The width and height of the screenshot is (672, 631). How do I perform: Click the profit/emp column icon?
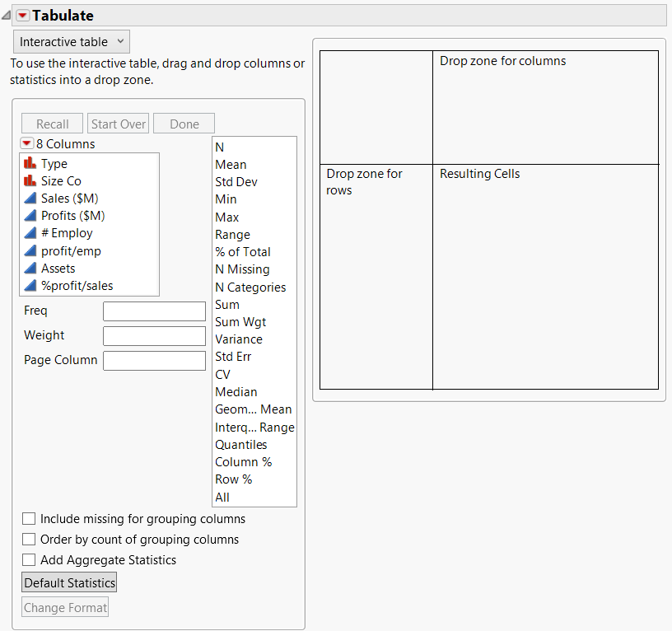(x=29, y=250)
